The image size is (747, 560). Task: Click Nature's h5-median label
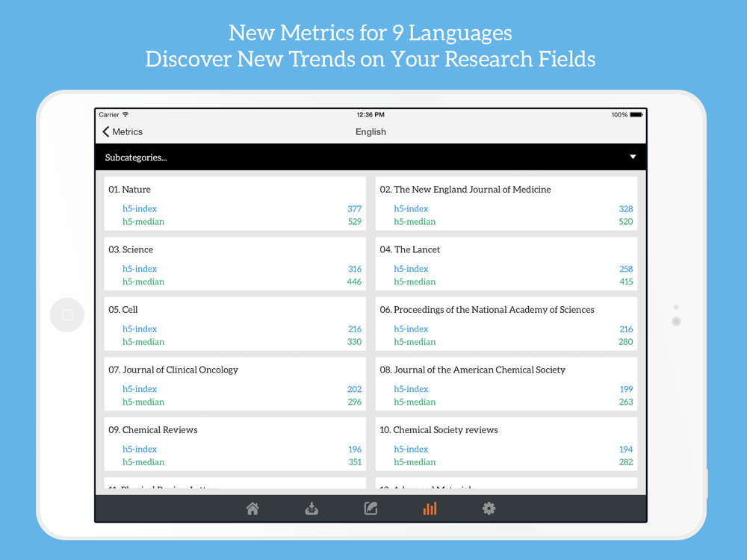[x=143, y=222]
